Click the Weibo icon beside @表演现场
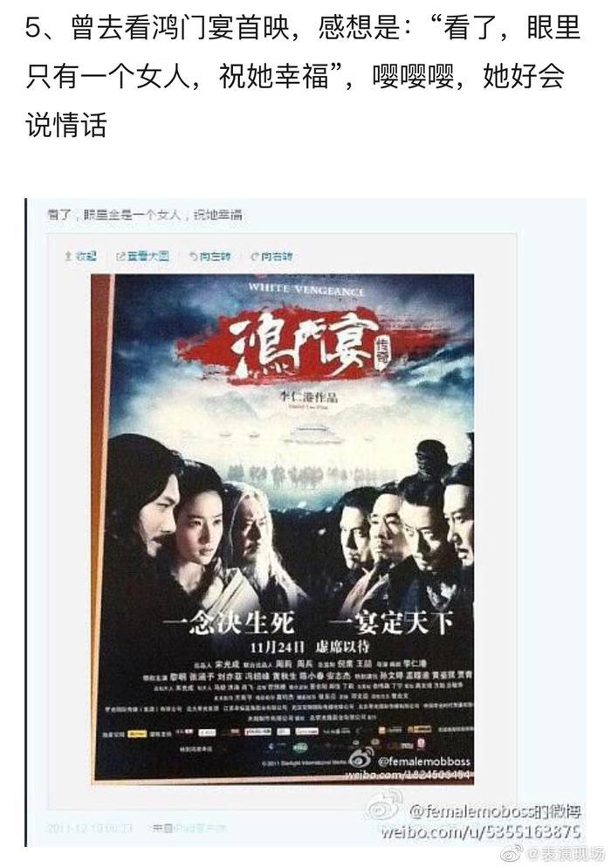 click(511, 853)
